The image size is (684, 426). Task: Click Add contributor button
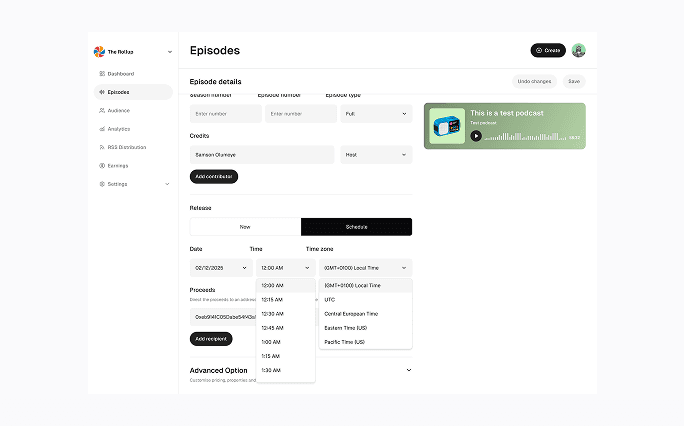214,177
